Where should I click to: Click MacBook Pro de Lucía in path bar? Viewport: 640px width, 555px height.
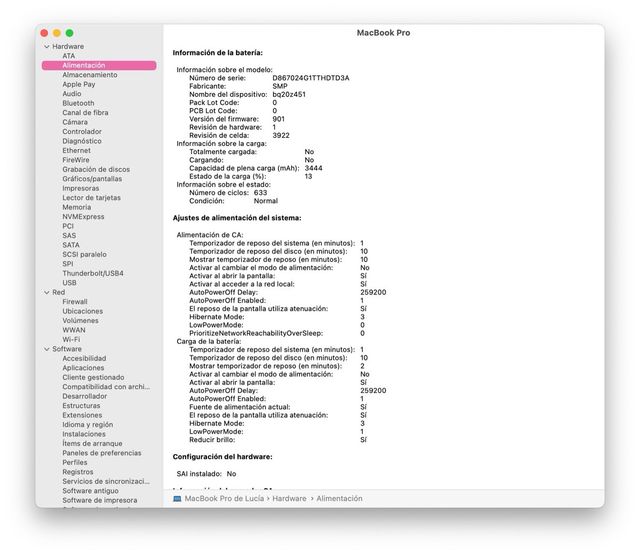coord(224,499)
